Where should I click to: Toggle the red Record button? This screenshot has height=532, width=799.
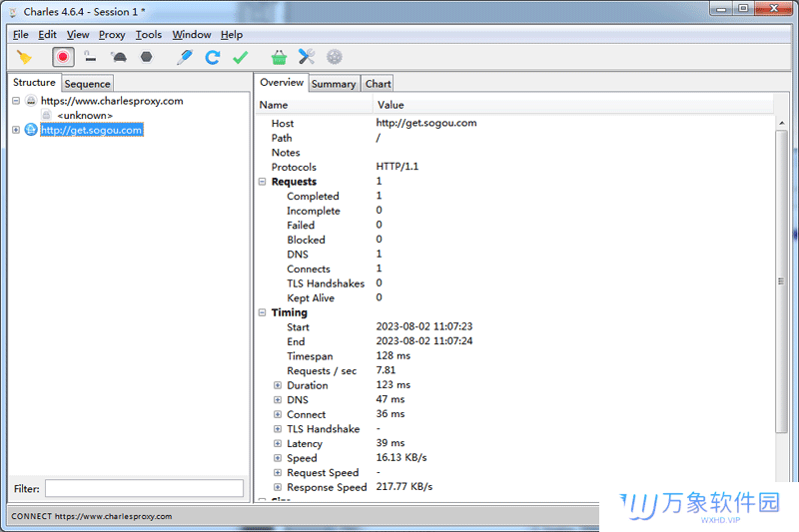point(63,57)
